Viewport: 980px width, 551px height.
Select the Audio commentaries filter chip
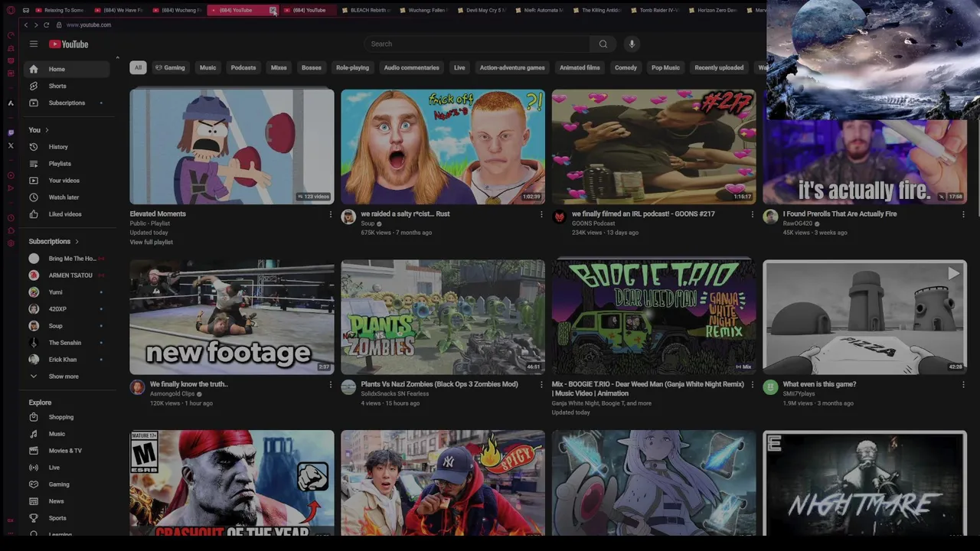pyautogui.click(x=411, y=67)
